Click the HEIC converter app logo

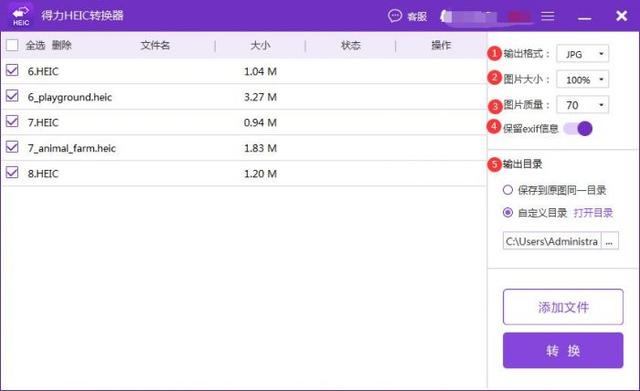[20, 16]
